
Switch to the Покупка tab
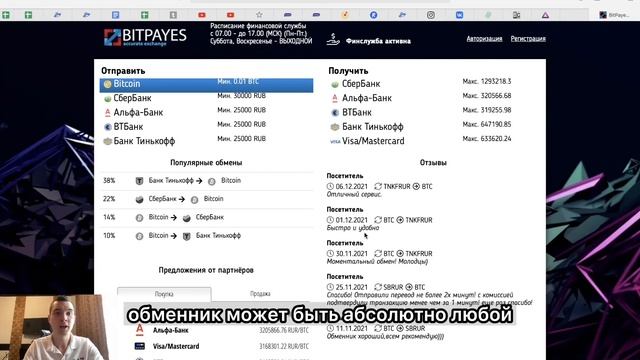164,294
